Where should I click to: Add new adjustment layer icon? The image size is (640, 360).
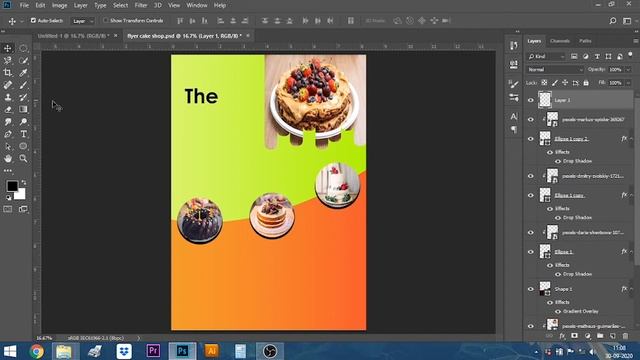587,336
